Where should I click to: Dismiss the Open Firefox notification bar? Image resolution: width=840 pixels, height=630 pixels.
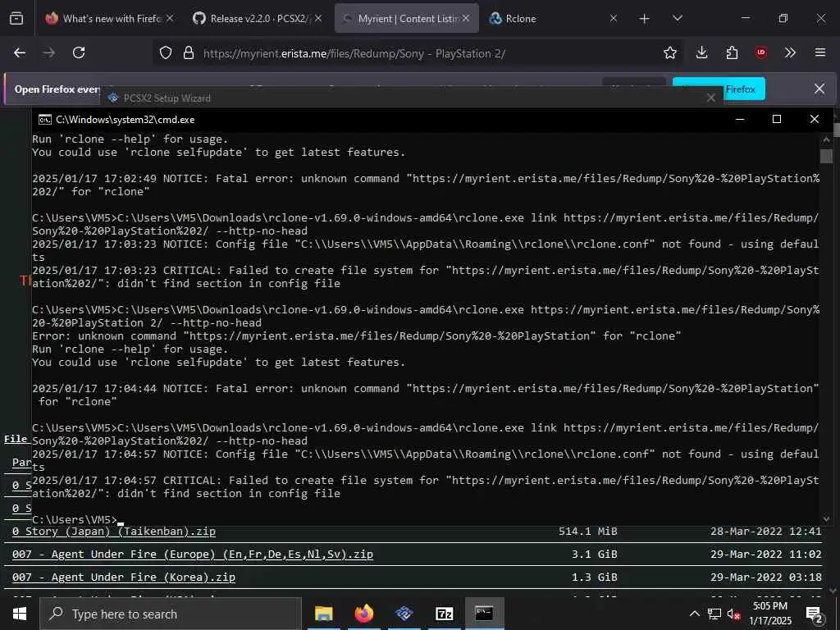pos(819,89)
